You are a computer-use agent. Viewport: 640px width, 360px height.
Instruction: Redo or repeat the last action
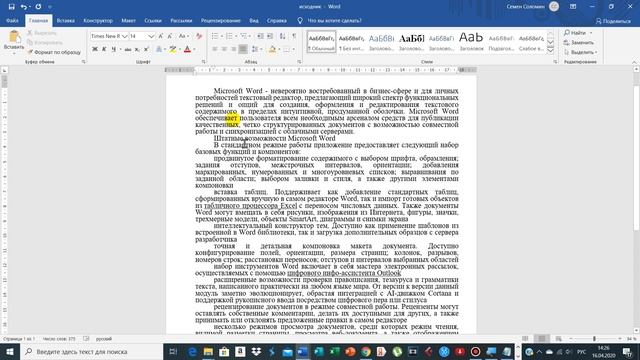[38, 7]
